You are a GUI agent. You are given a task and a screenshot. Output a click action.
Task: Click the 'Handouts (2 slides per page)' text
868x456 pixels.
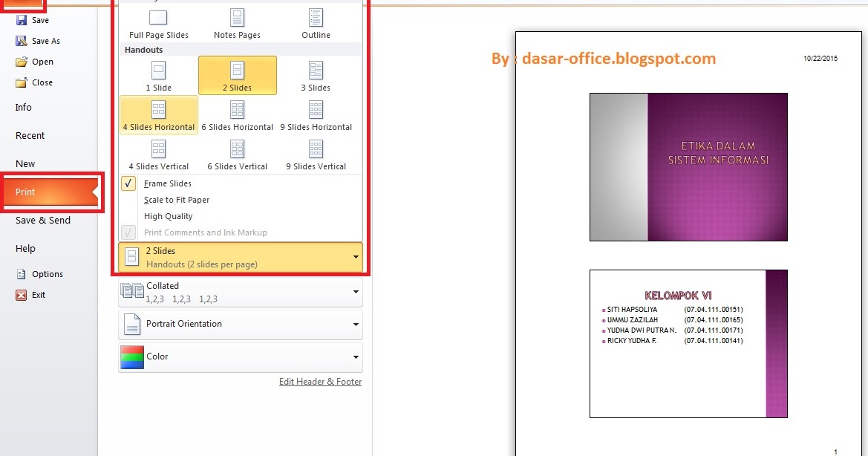click(201, 264)
